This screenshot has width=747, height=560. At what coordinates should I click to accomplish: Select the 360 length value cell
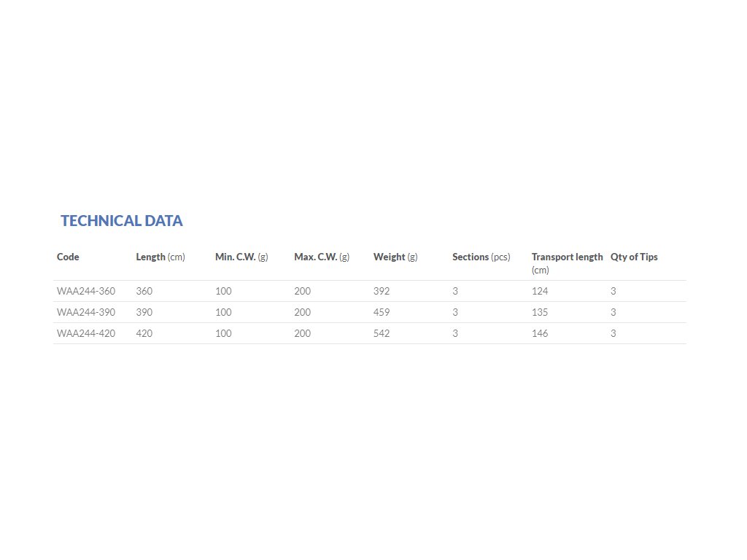(144, 291)
